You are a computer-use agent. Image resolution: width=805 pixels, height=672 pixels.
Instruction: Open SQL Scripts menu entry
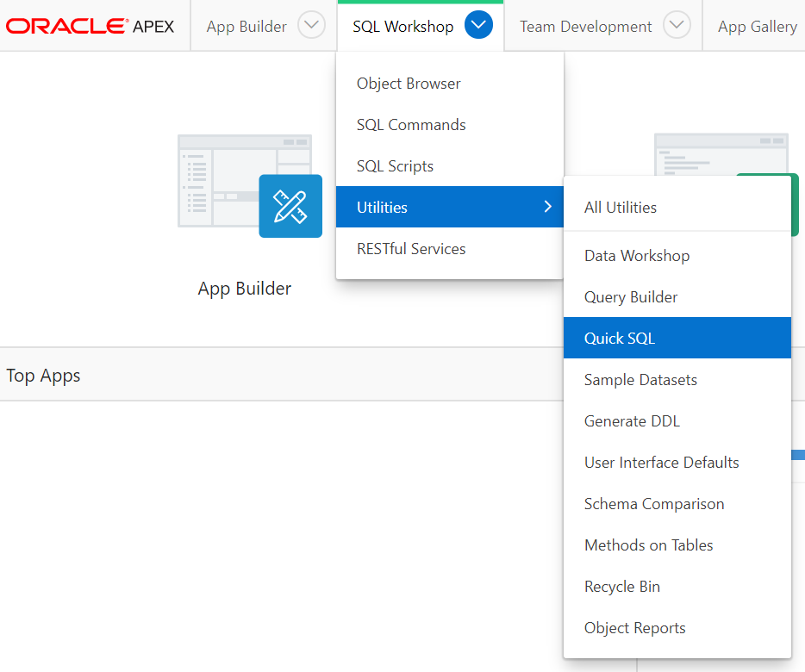395,166
